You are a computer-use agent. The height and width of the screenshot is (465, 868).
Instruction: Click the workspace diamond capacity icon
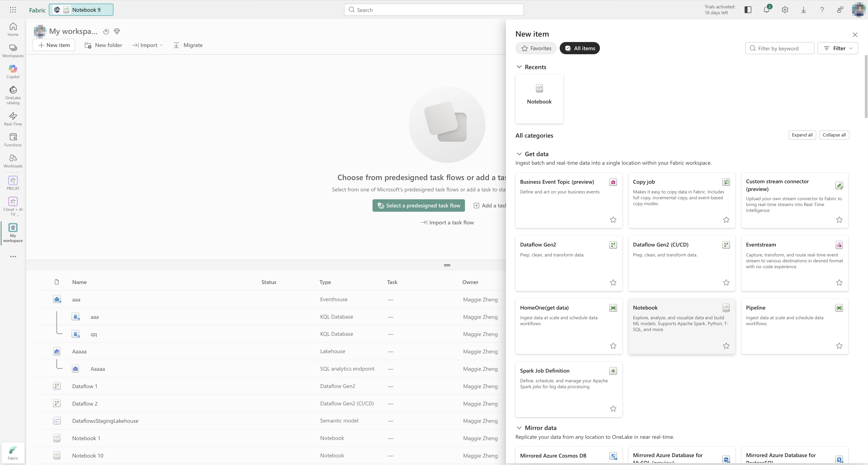click(117, 31)
